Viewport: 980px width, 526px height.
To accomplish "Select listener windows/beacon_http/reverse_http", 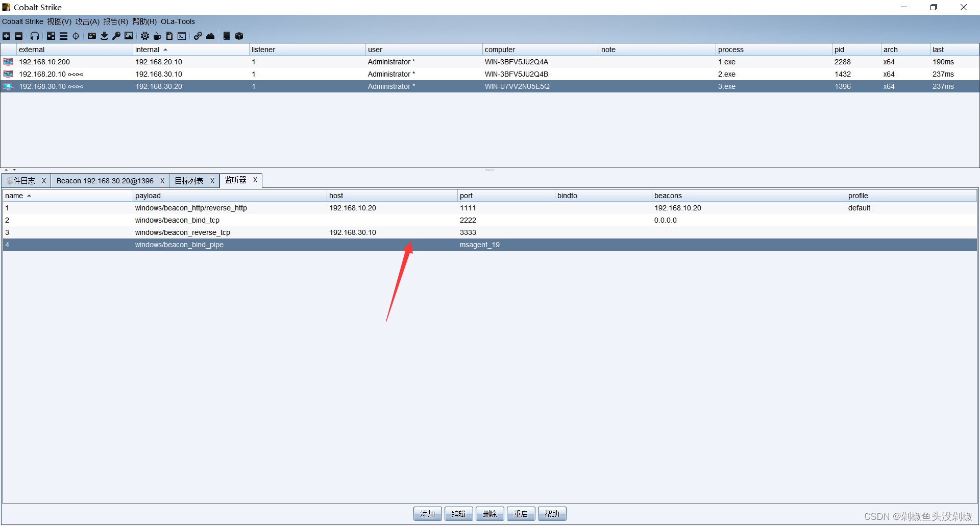I will point(490,208).
